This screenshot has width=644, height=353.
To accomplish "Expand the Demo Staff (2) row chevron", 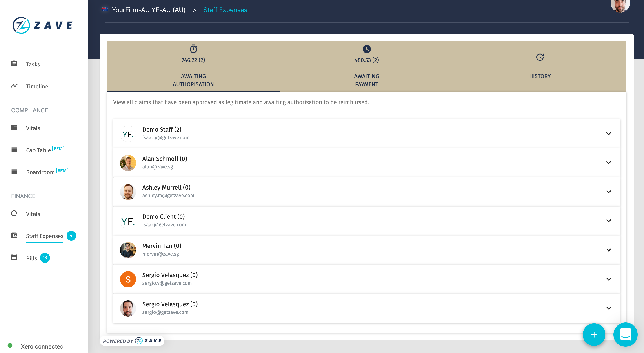I will 608,134.
